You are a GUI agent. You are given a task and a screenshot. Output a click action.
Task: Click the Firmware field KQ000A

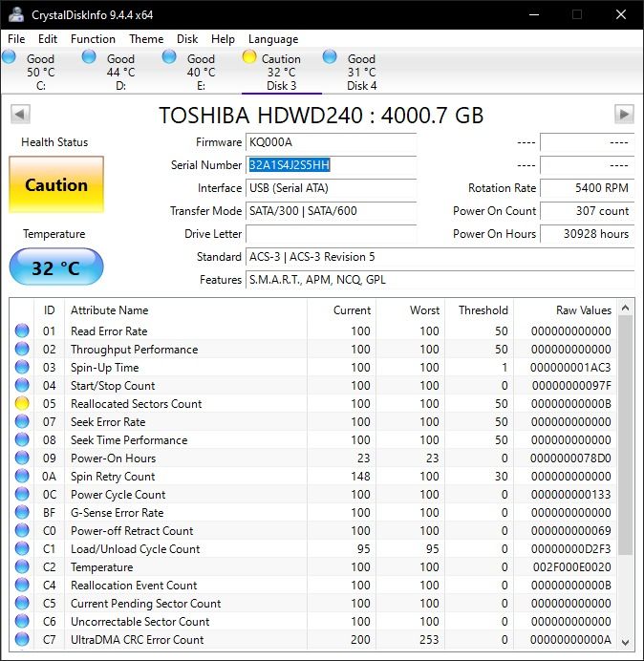click(x=331, y=142)
